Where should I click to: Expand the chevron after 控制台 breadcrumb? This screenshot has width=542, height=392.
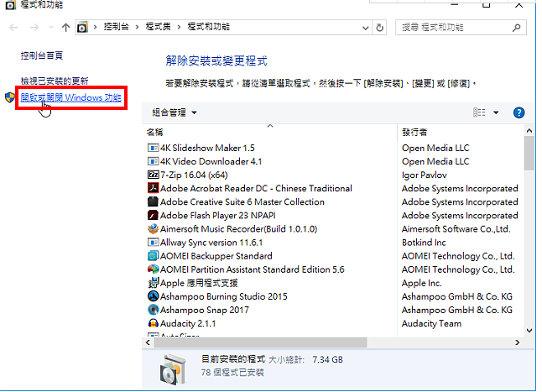138,27
